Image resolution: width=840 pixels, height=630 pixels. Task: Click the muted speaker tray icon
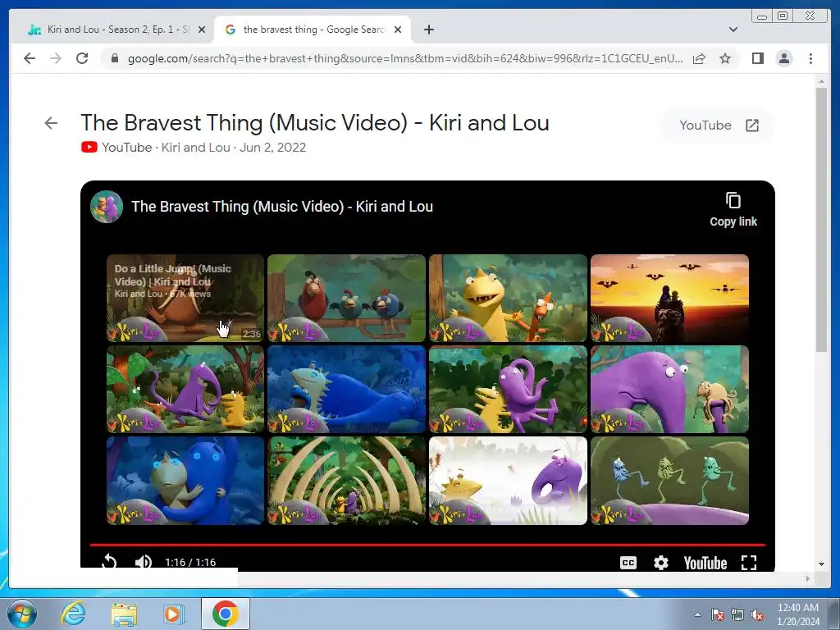[x=757, y=614]
